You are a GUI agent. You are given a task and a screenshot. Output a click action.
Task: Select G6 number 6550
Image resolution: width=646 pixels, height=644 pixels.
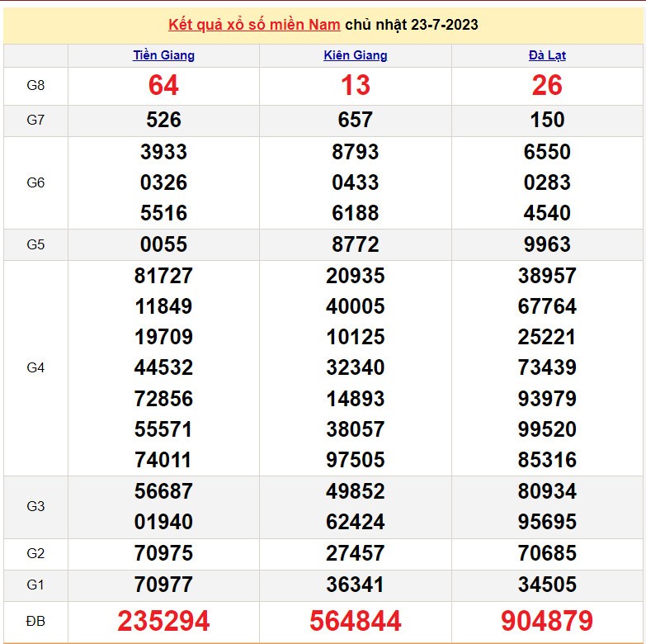pyautogui.click(x=547, y=152)
